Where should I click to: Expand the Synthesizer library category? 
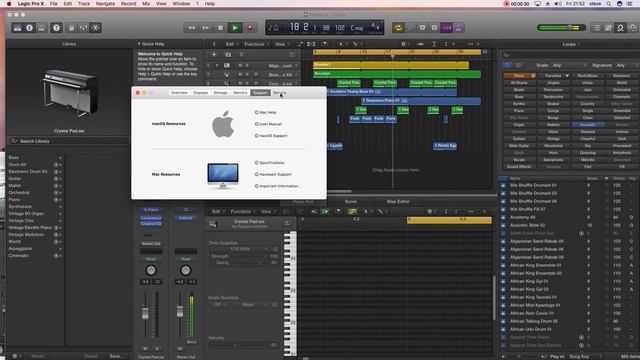(35, 207)
